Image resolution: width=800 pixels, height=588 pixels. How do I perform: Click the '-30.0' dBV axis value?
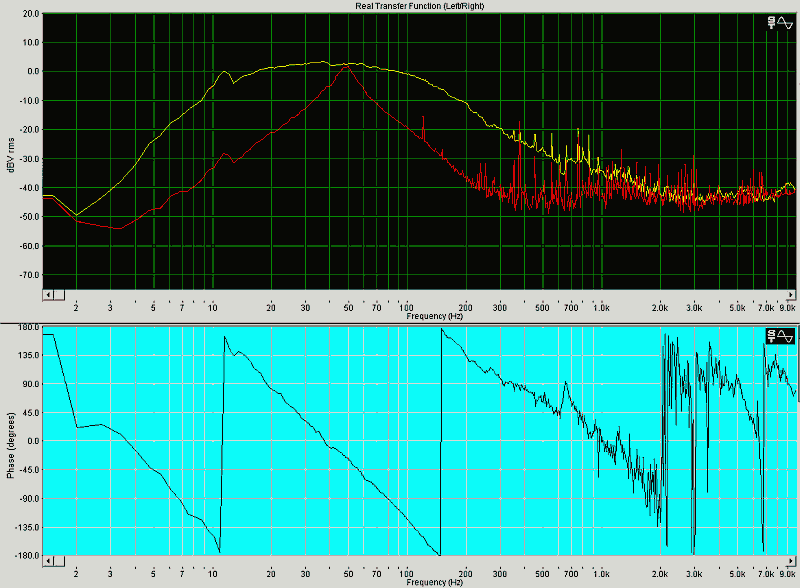click(30, 159)
